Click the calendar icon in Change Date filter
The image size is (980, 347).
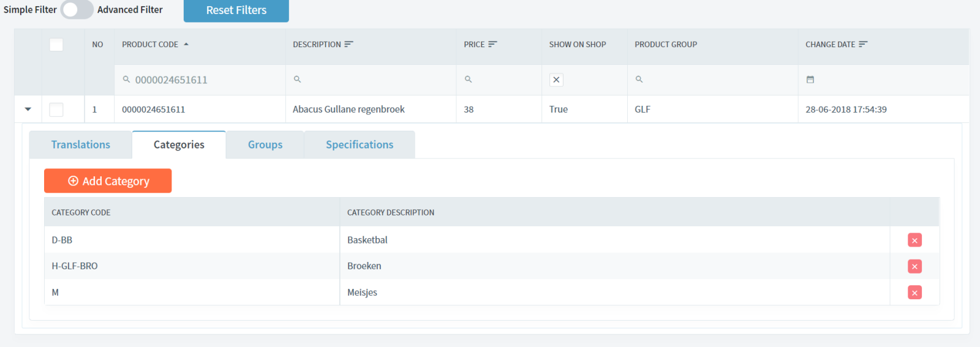(x=810, y=80)
